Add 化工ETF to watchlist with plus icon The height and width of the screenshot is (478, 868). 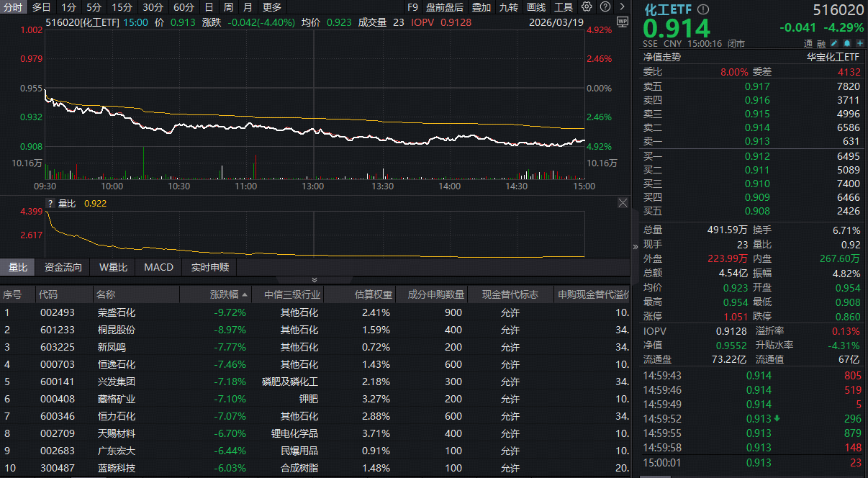859,43
